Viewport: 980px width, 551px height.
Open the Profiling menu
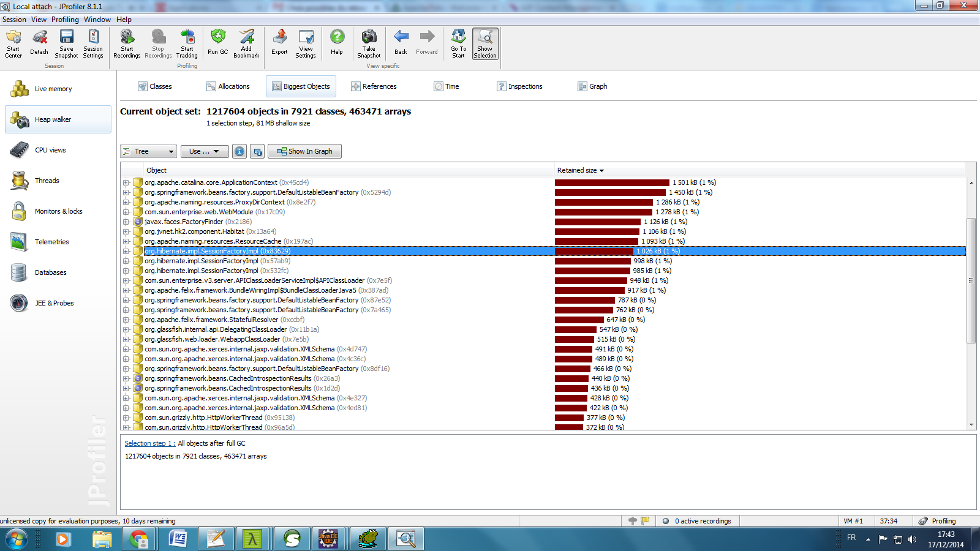(65, 20)
